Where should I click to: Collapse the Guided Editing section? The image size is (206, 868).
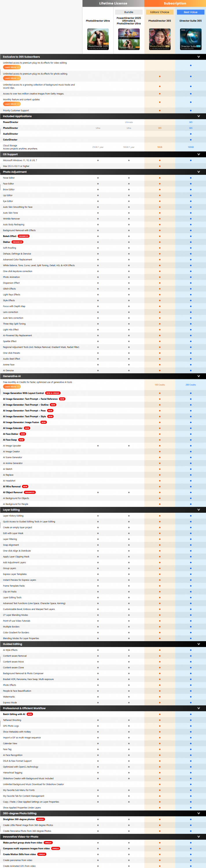tap(198, 644)
